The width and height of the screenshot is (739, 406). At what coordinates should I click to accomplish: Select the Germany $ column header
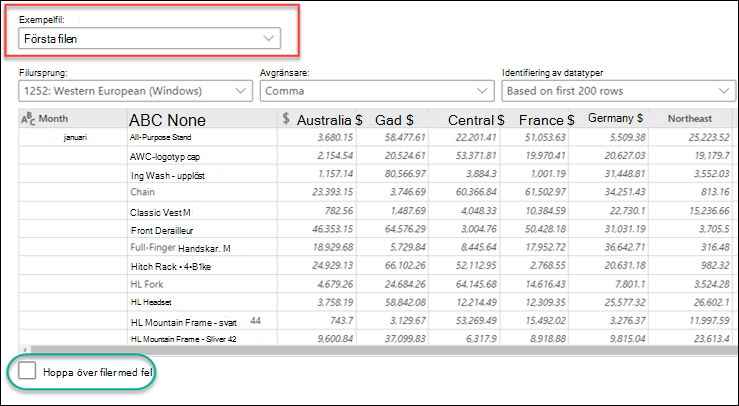click(609, 119)
